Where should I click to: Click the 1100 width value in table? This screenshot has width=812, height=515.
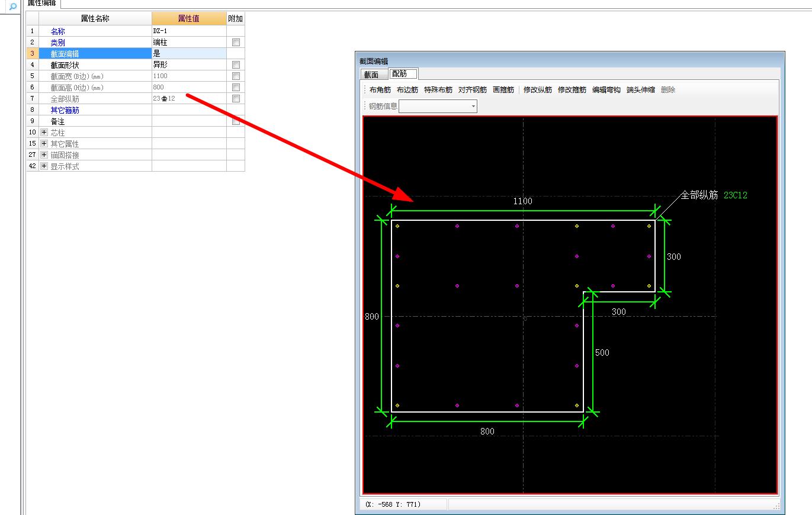pos(189,76)
